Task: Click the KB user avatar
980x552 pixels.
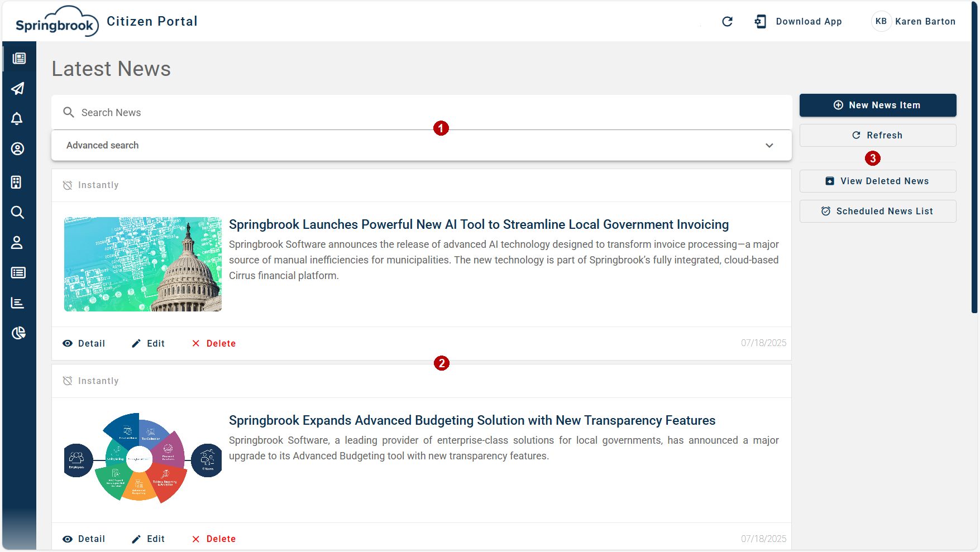Action: click(x=881, y=21)
